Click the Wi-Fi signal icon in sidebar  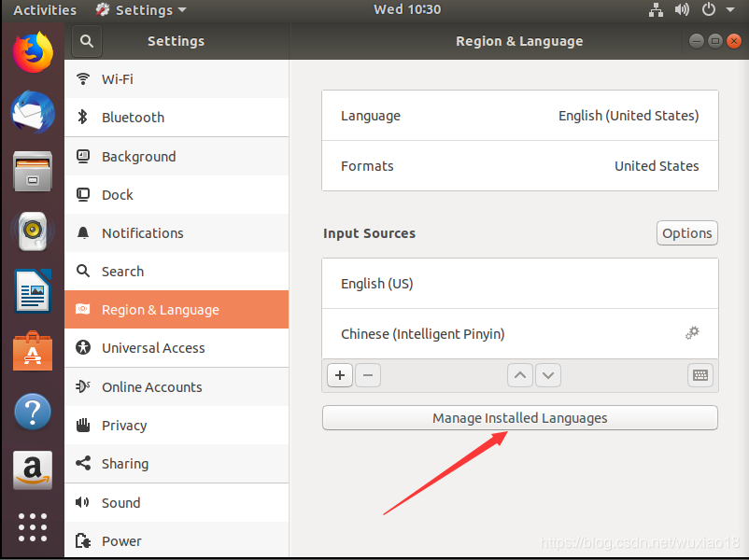[83, 78]
